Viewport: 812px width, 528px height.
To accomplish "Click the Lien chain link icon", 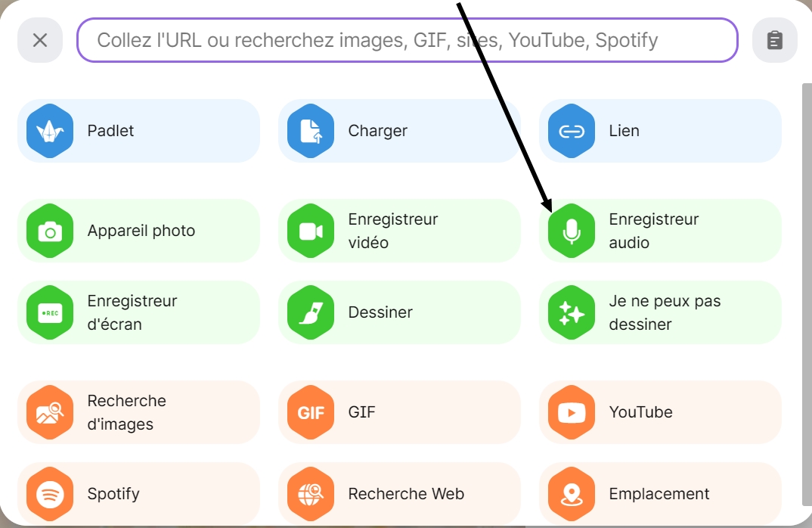I will (x=572, y=131).
